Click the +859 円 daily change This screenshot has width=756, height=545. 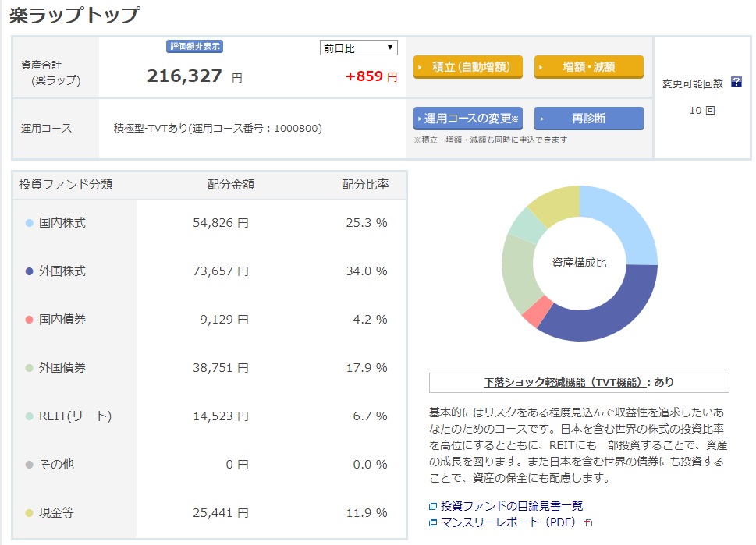click(371, 76)
